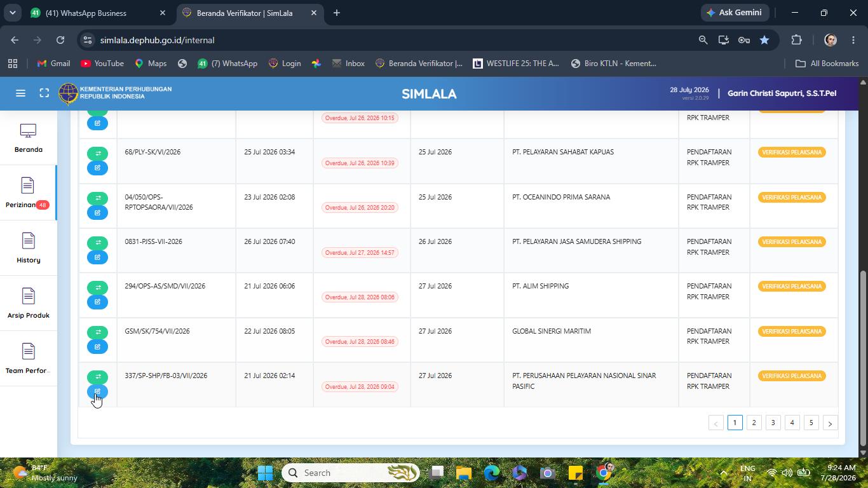
Task: Select text PT. PELAYARAN JASA SAMUDERA SHIPPING
Action: [576, 241]
